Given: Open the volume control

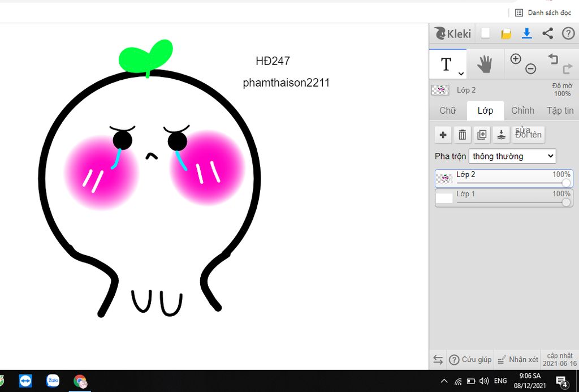Looking at the screenshot, I should click(x=484, y=381).
